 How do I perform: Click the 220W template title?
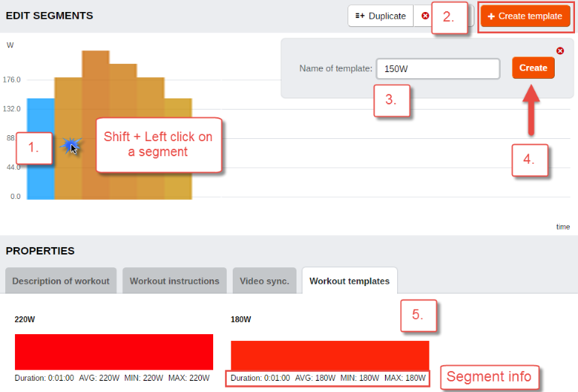coord(25,319)
